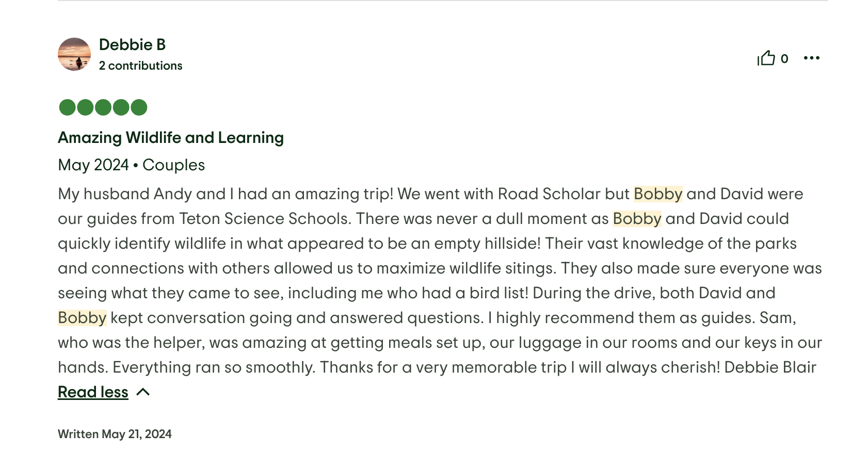Image resolution: width=868 pixels, height=450 pixels.
Task: Click the first green rating bubble
Action: [x=68, y=107]
